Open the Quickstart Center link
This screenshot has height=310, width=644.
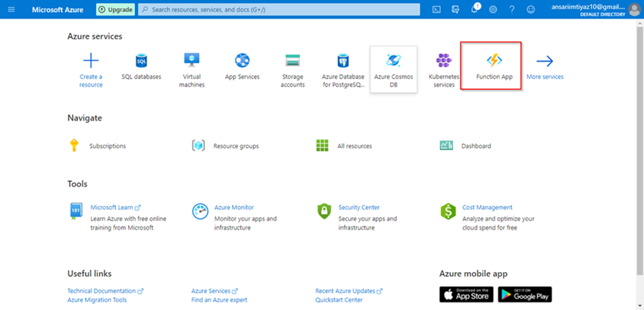(x=339, y=299)
